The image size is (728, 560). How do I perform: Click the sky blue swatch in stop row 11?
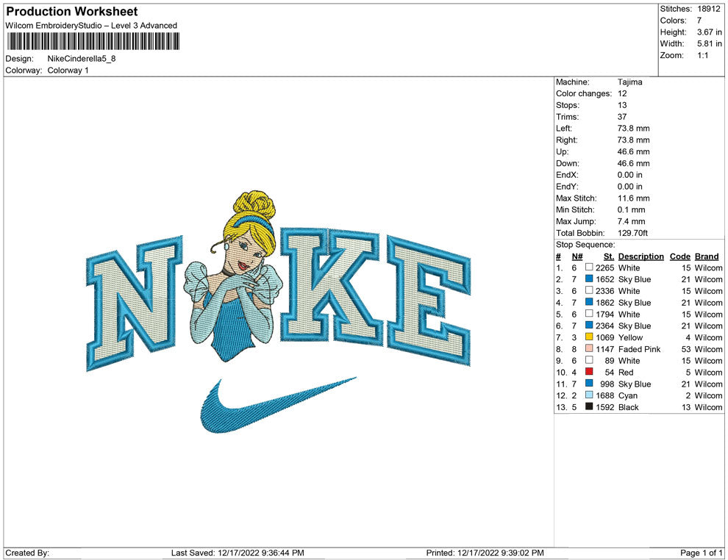[589, 383]
